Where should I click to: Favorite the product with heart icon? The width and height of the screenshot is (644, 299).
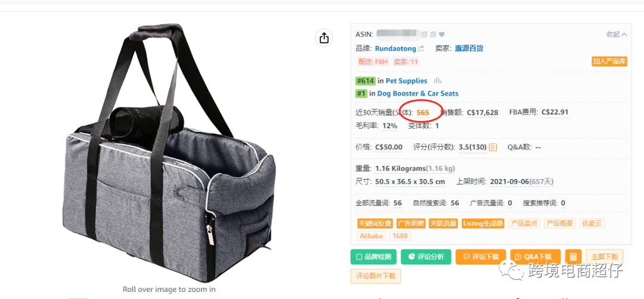[441, 35]
